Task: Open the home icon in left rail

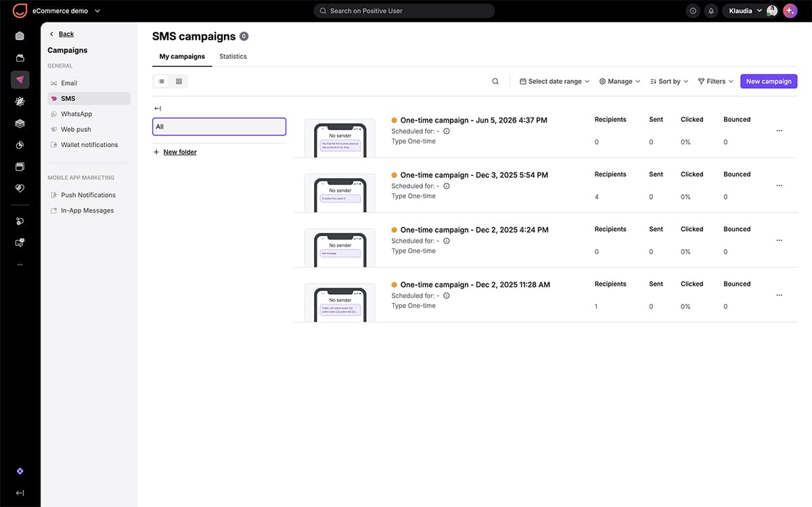Action: tap(20, 36)
